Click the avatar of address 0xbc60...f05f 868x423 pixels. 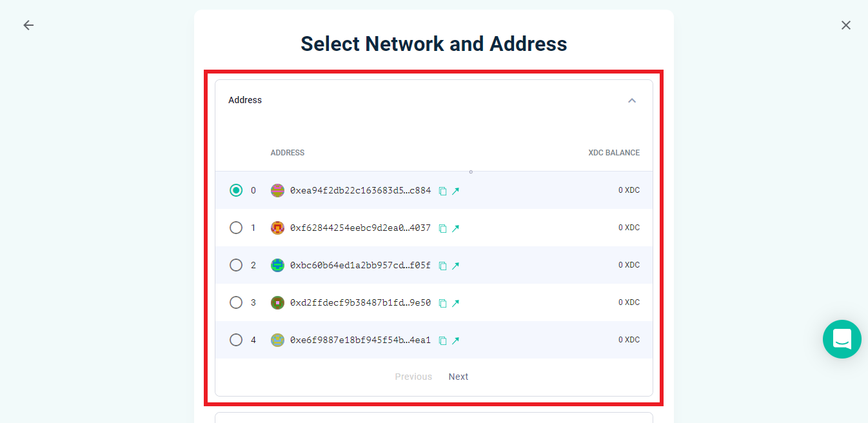click(x=277, y=265)
